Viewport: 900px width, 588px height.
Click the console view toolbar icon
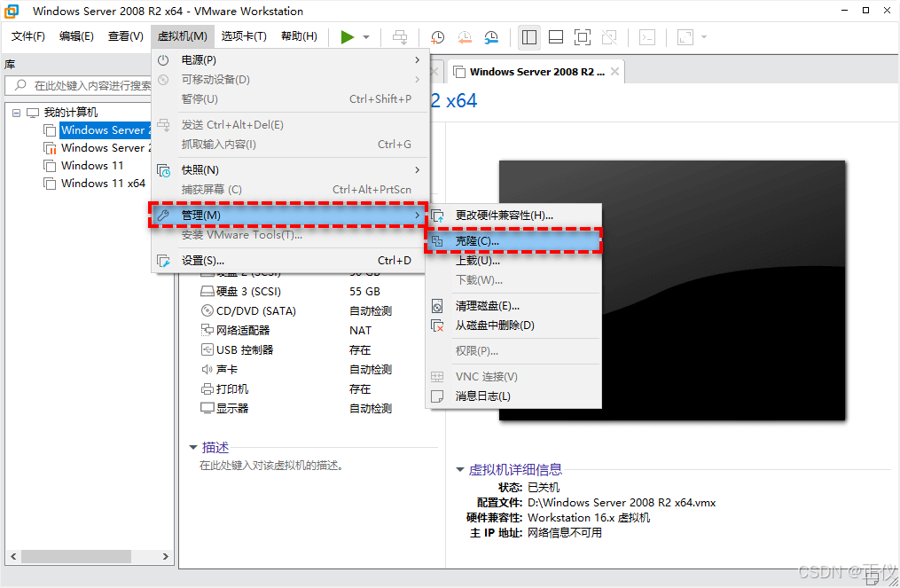click(647, 37)
